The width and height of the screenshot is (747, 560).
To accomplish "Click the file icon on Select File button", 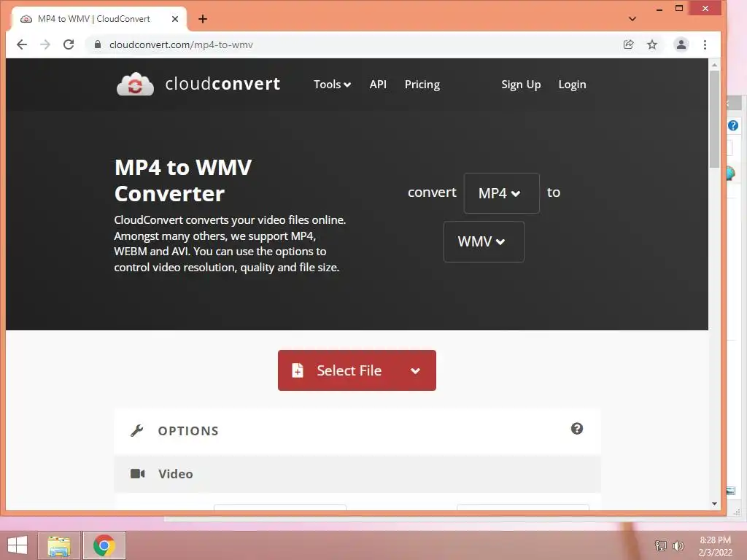I will [x=298, y=370].
